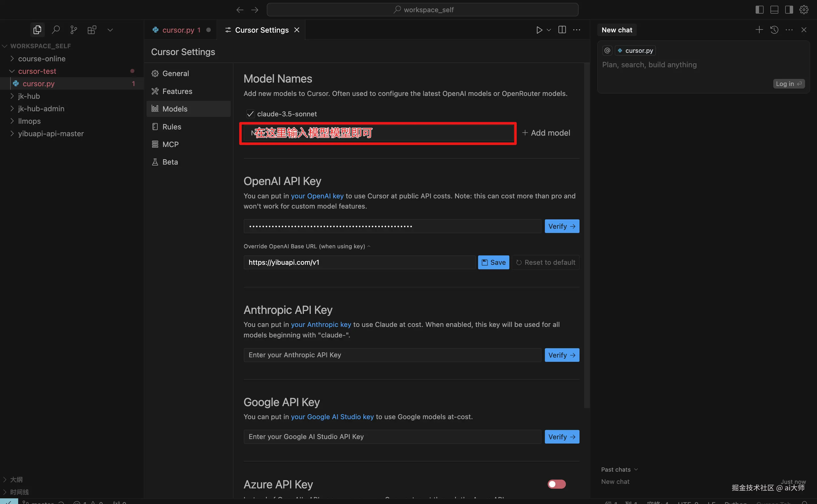The width and height of the screenshot is (817, 504).
Task: Start a new chat with plus icon
Action: click(759, 30)
